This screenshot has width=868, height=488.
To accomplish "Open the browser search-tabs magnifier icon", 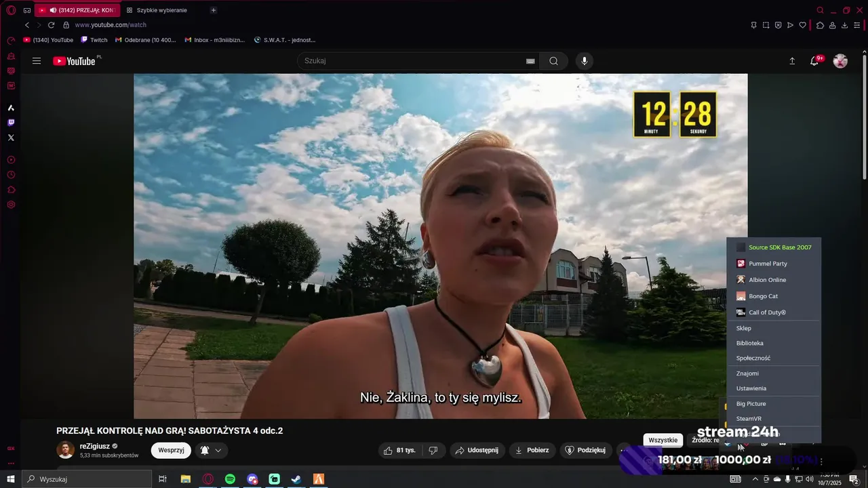I will click(821, 10).
